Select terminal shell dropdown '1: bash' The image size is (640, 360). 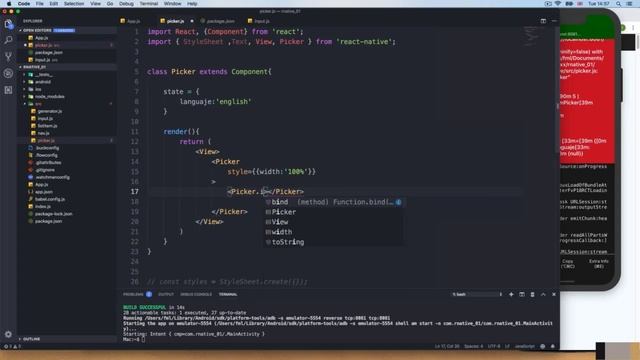[477, 294]
